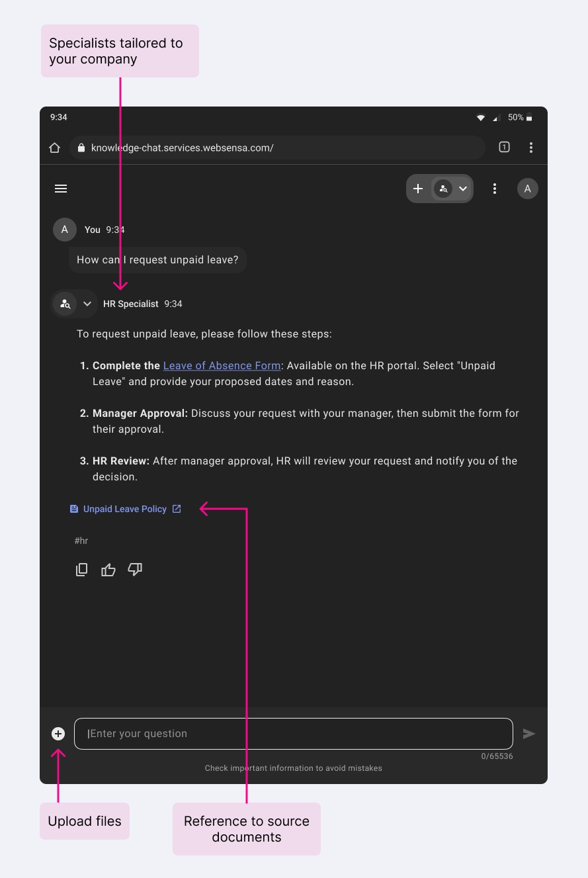Click the #hr tag label
Viewport: 588px width, 878px height.
pyautogui.click(x=81, y=541)
